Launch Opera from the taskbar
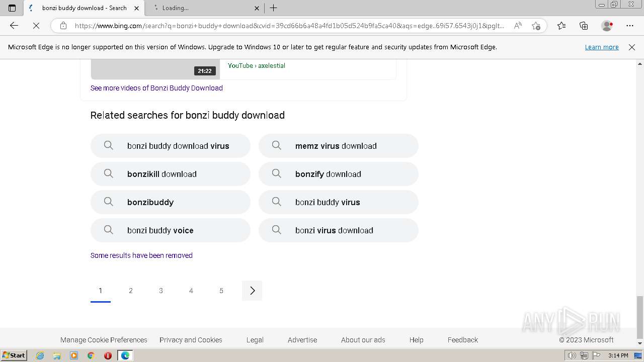This screenshot has width=644, height=362. [108, 355]
